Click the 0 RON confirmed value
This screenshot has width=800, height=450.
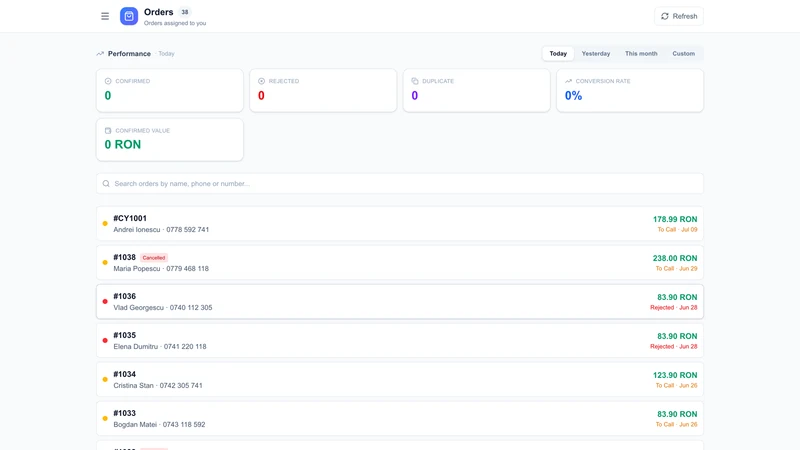(123, 144)
